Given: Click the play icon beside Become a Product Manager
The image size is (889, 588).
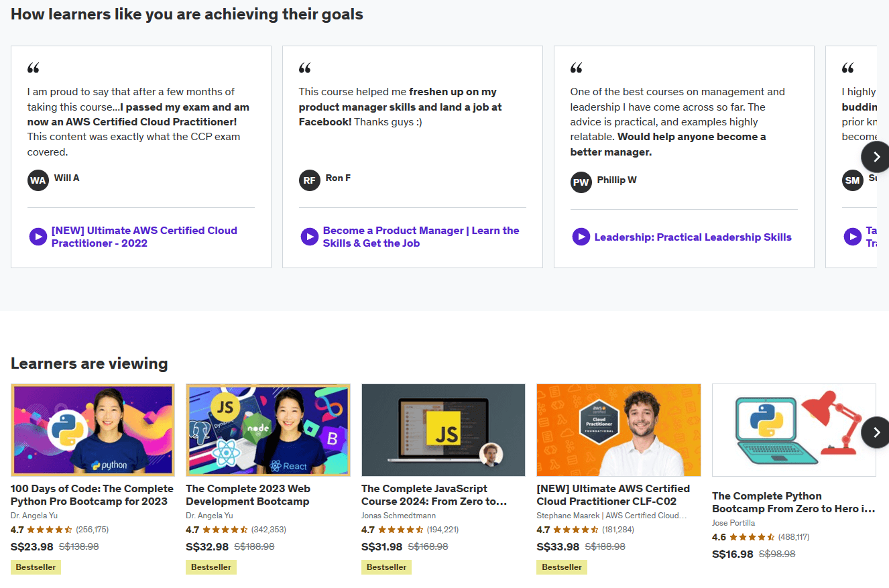Looking at the screenshot, I should click(x=309, y=237).
